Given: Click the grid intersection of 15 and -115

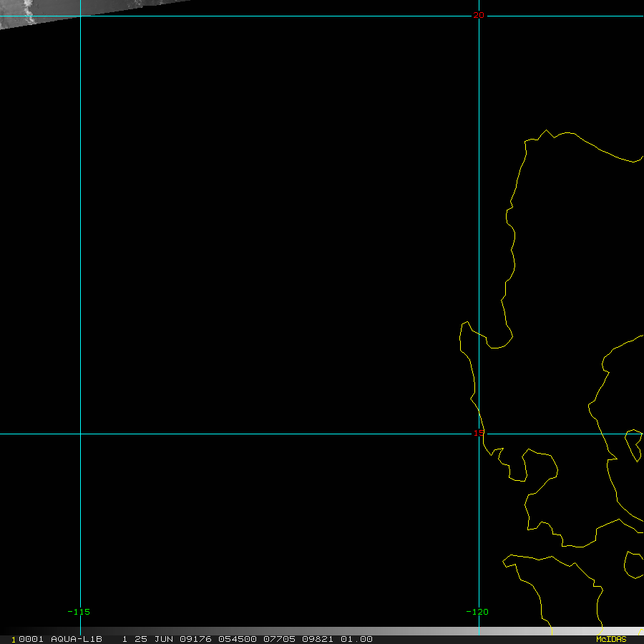Looking at the screenshot, I should coord(80,434).
